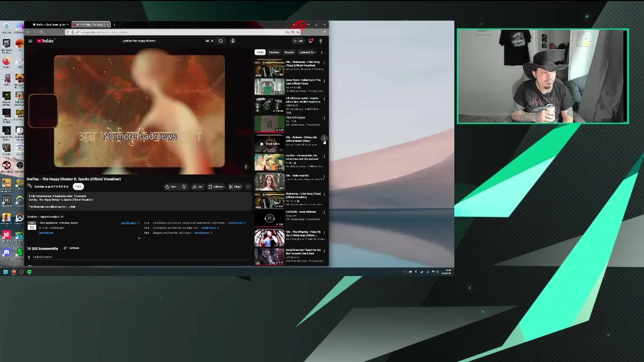Select the Kaikki filter chip
This screenshot has height=362, width=644.
pyautogui.click(x=260, y=52)
